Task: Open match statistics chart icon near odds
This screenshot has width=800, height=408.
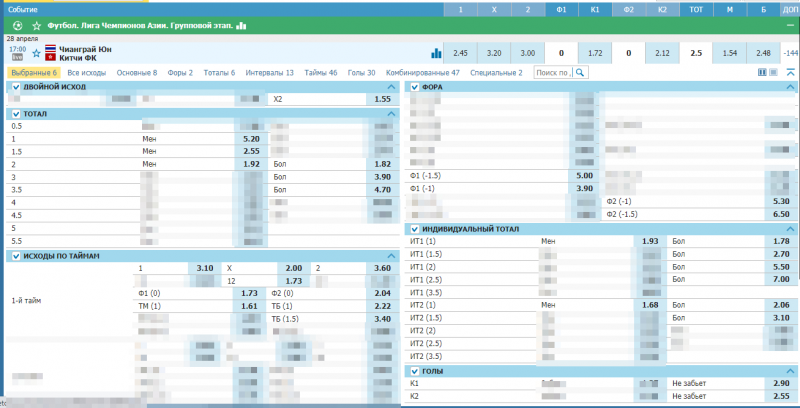Action: [436, 53]
